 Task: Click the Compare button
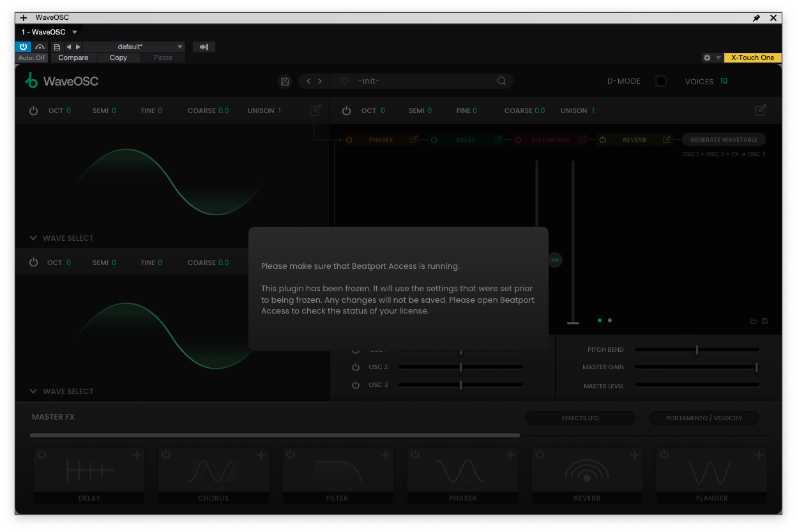point(73,57)
